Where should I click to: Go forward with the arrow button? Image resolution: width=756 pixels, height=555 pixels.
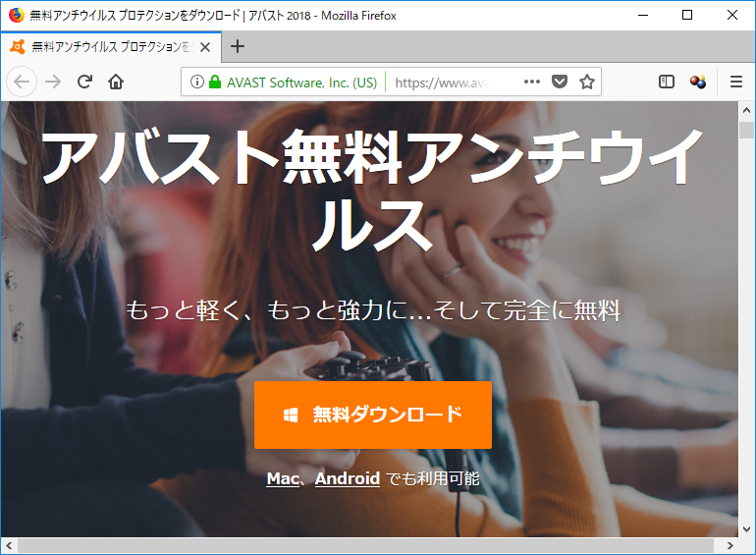point(53,82)
